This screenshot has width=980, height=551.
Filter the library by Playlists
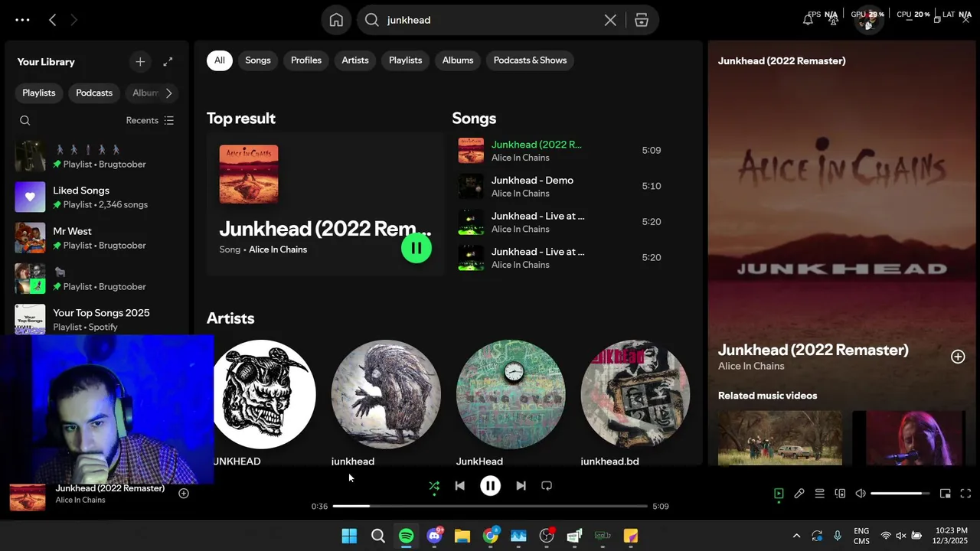click(x=39, y=93)
